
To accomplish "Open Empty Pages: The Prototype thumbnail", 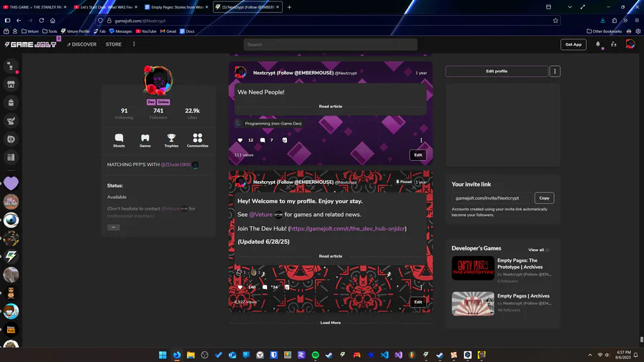I will 473,268.
